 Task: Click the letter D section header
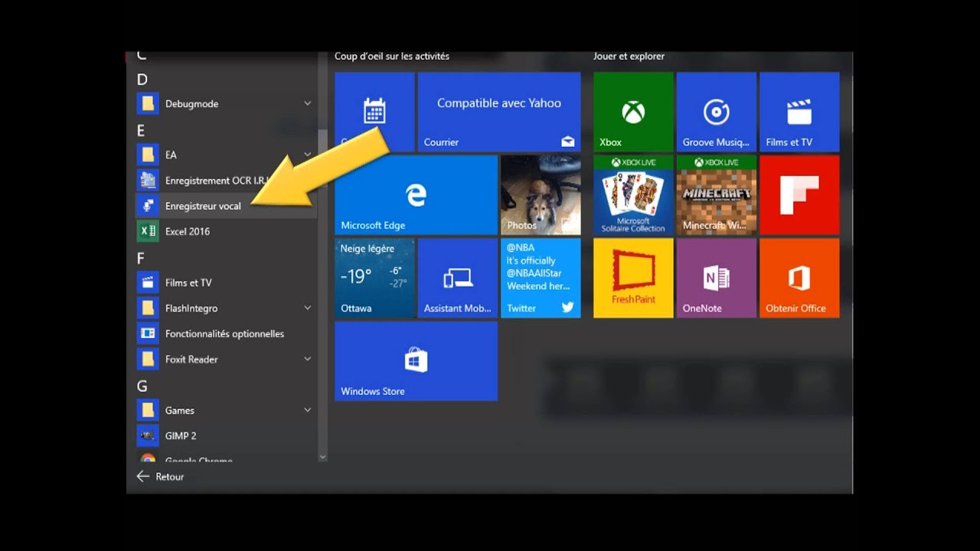click(x=142, y=80)
